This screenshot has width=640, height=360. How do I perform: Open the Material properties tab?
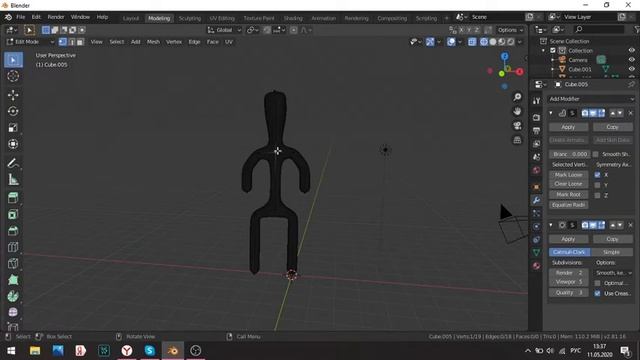[x=536, y=266]
